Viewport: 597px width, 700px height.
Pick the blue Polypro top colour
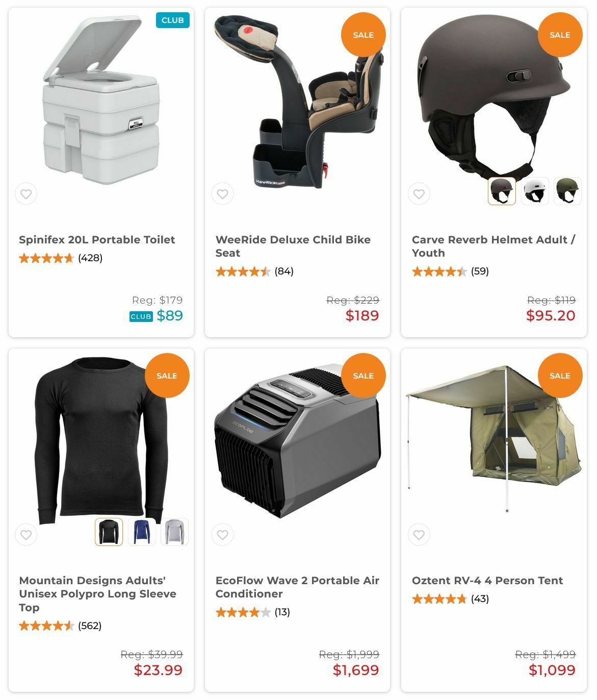click(142, 532)
